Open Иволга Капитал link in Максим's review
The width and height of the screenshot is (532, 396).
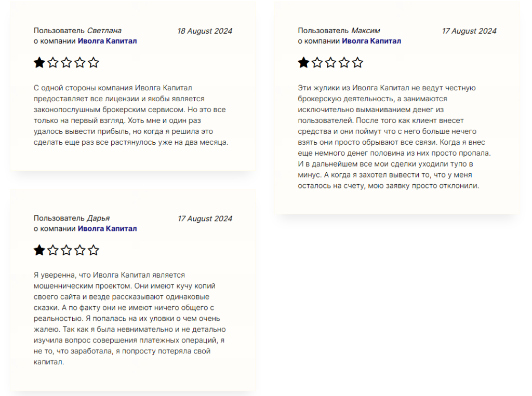coord(371,41)
